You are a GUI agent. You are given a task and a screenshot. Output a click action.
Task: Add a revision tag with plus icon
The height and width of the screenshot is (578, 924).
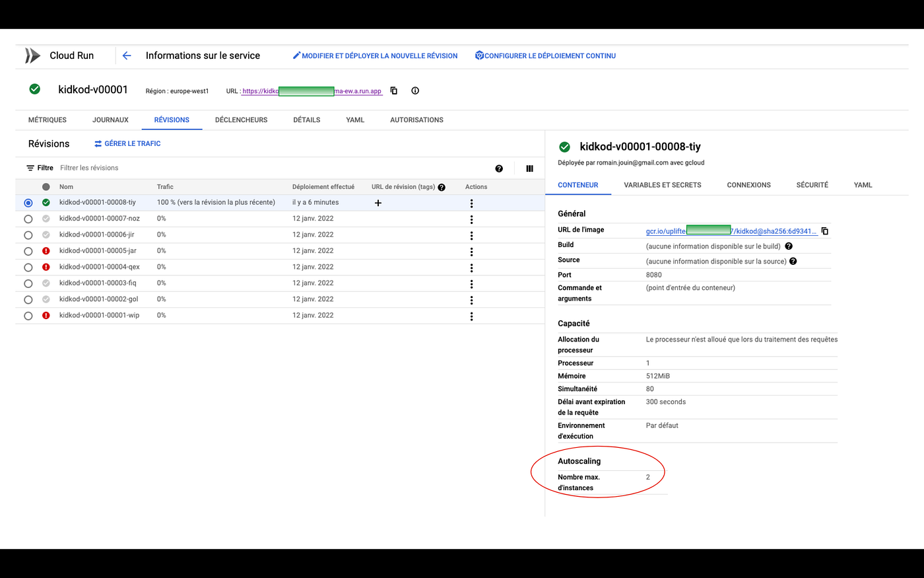[378, 203]
